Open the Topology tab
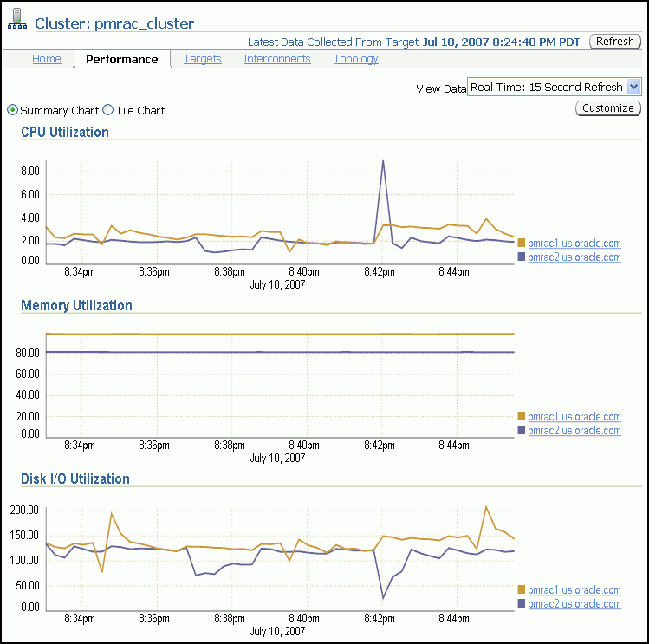 pyautogui.click(x=355, y=59)
